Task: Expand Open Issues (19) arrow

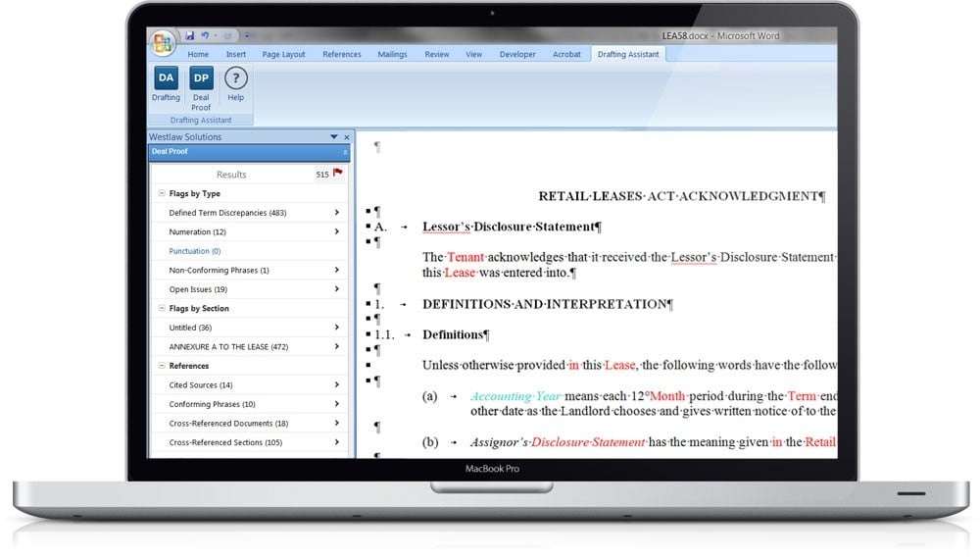Action: [x=337, y=289]
